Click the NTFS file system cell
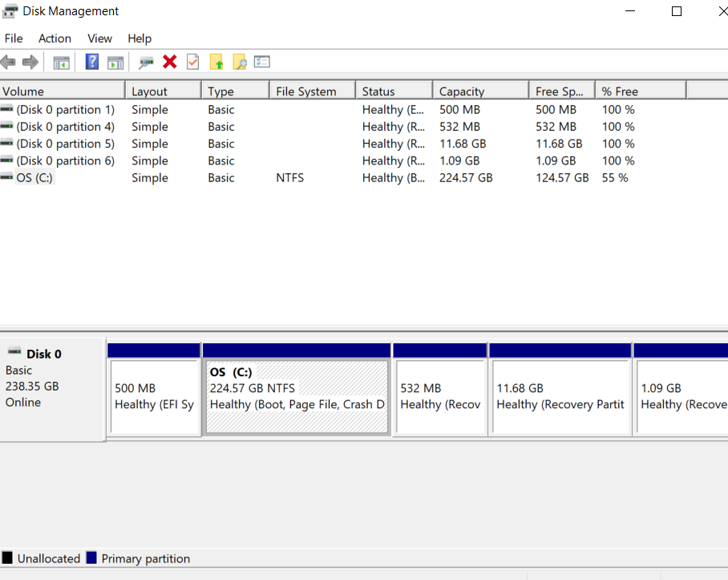The height and width of the screenshot is (580, 728). pos(289,178)
